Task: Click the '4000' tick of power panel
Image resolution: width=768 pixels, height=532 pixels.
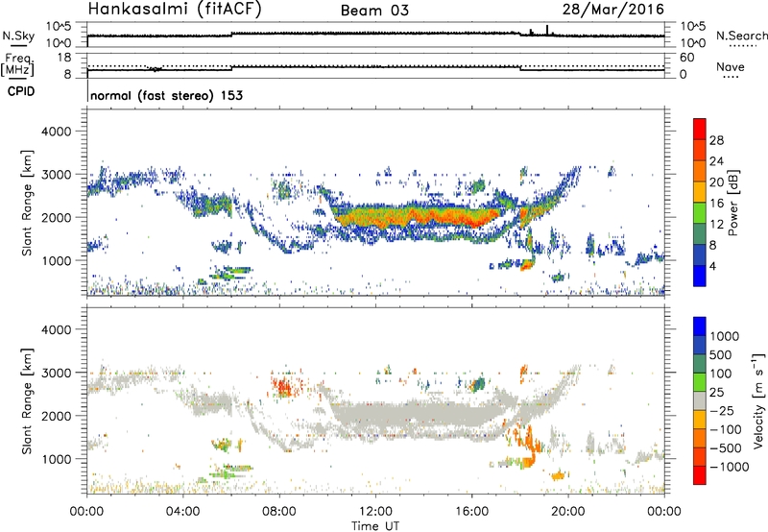Action: click(56, 132)
